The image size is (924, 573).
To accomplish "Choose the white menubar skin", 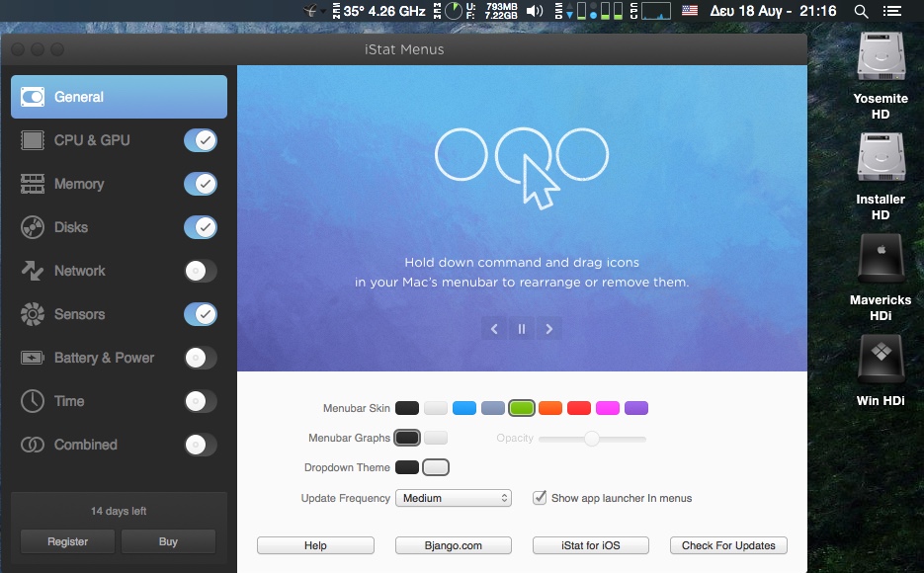I will click(x=436, y=408).
